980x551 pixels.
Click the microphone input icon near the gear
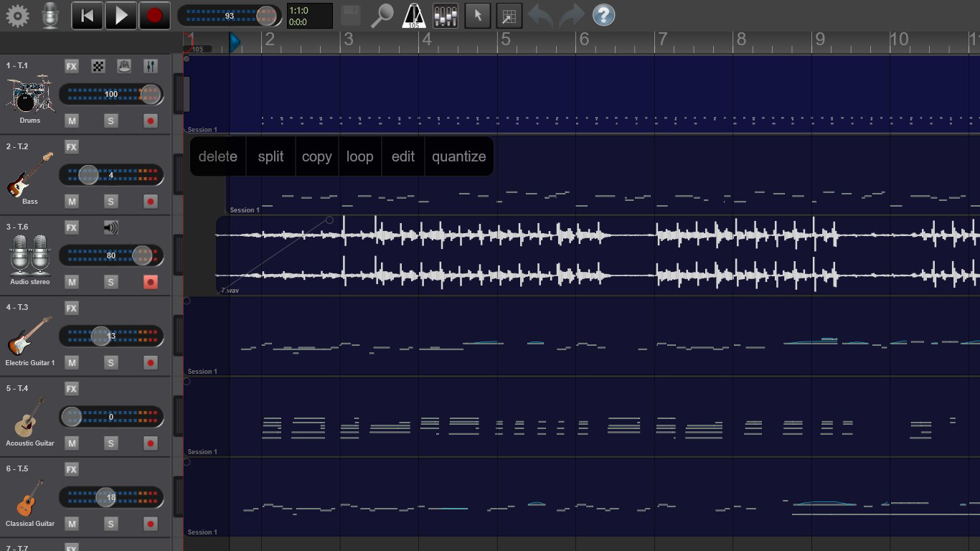click(x=50, y=14)
